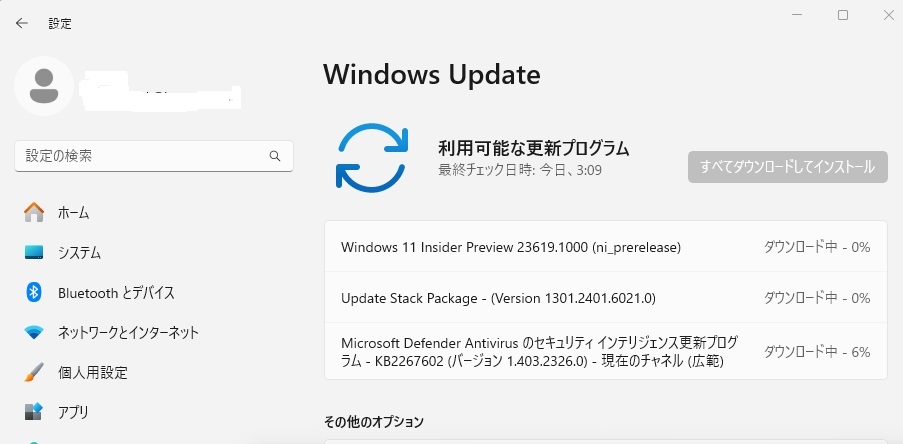The width and height of the screenshot is (903, 444).
Task: Focus the 設定の検索 search field
Action: tap(140, 156)
